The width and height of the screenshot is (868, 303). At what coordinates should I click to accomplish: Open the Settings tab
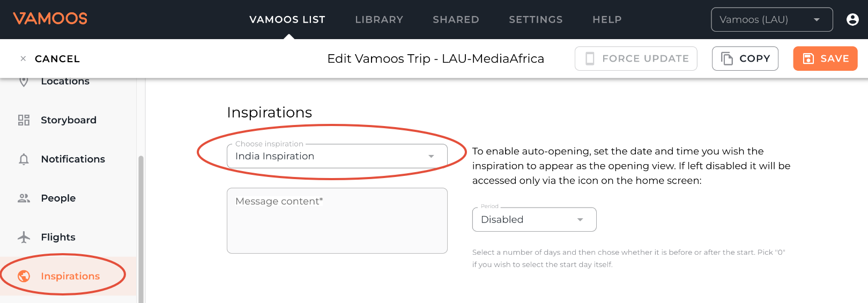coord(536,20)
